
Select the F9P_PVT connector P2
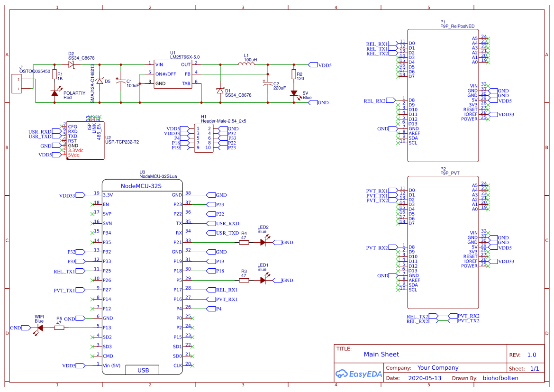pyautogui.click(x=443, y=239)
